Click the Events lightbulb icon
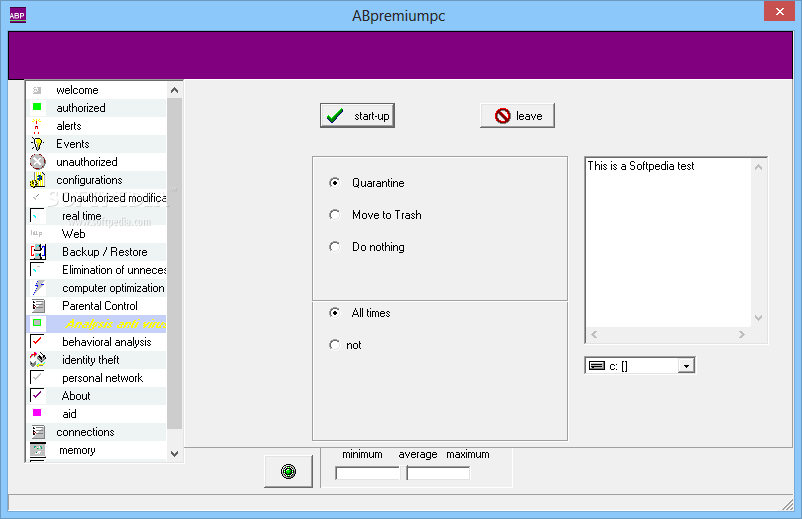The image size is (802, 519). [x=37, y=144]
